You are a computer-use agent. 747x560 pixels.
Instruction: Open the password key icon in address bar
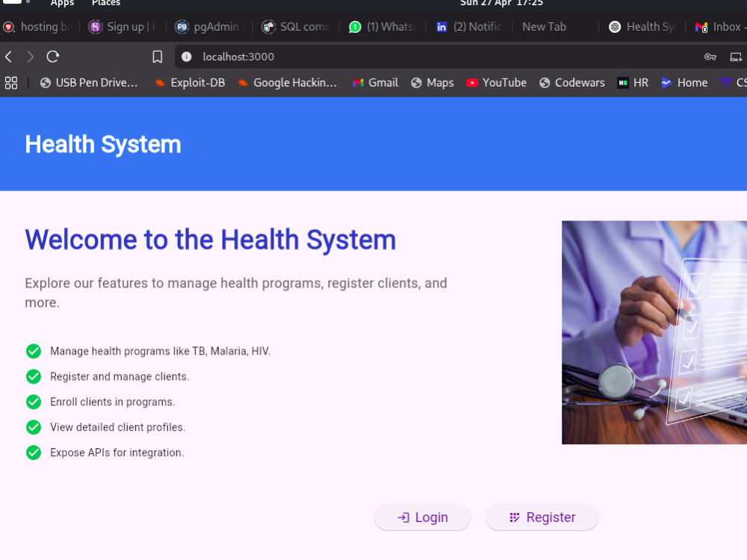tap(710, 57)
